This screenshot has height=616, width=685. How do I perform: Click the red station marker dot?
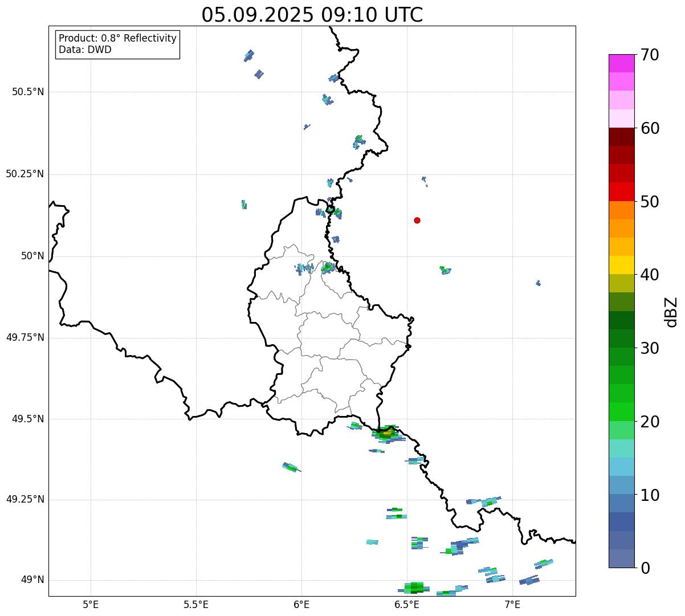[417, 220]
